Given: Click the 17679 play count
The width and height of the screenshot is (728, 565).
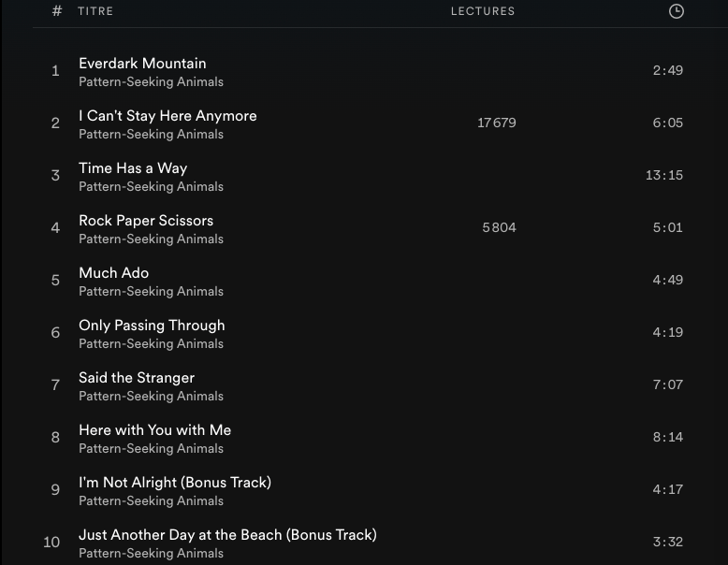Looking at the screenshot, I should [x=496, y=123].
